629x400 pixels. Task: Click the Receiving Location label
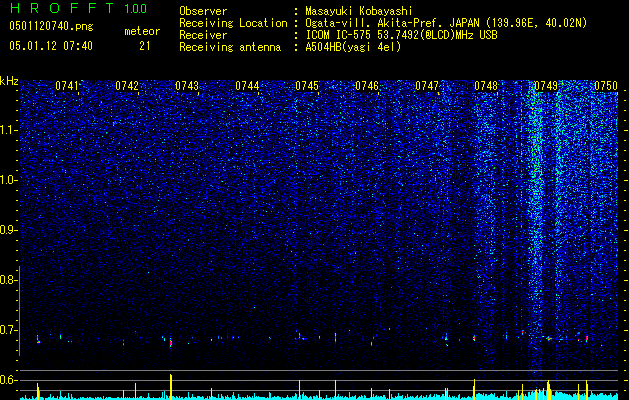pos(233,23)
